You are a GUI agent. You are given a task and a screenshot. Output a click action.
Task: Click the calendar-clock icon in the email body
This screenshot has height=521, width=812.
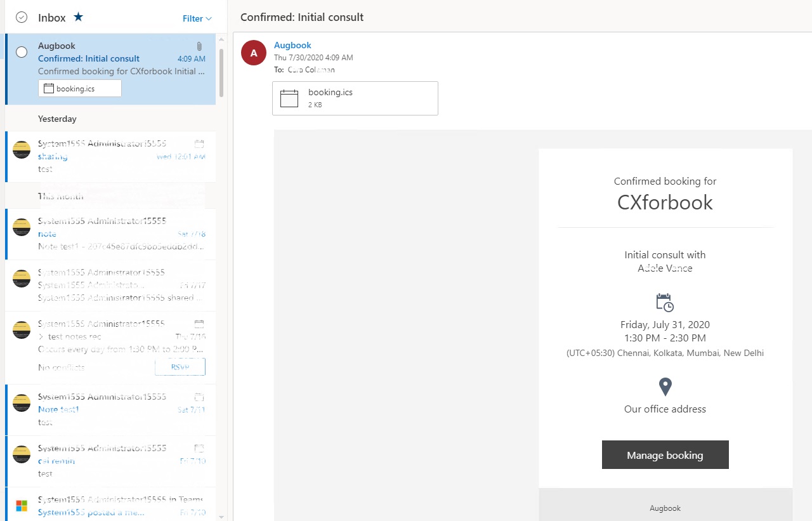pos(665,302)
